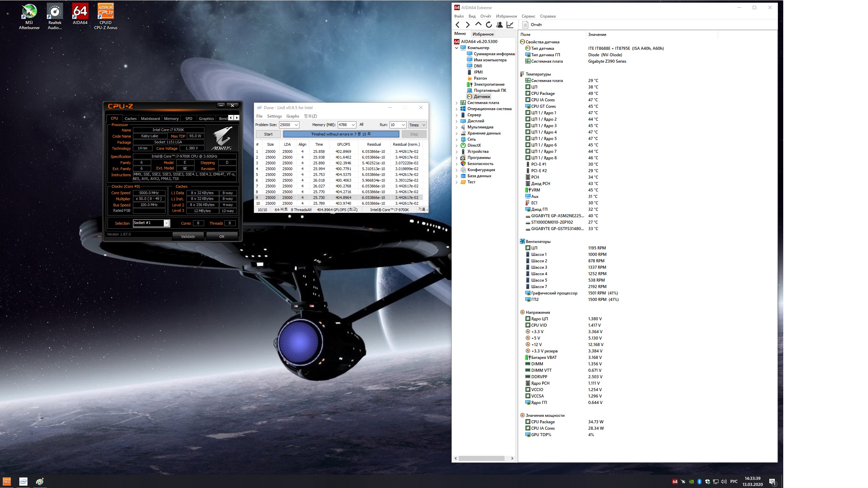This screenshot has width=868, height=488.
Task: Expand the Системная плата tree node
Action: [456, 103]
